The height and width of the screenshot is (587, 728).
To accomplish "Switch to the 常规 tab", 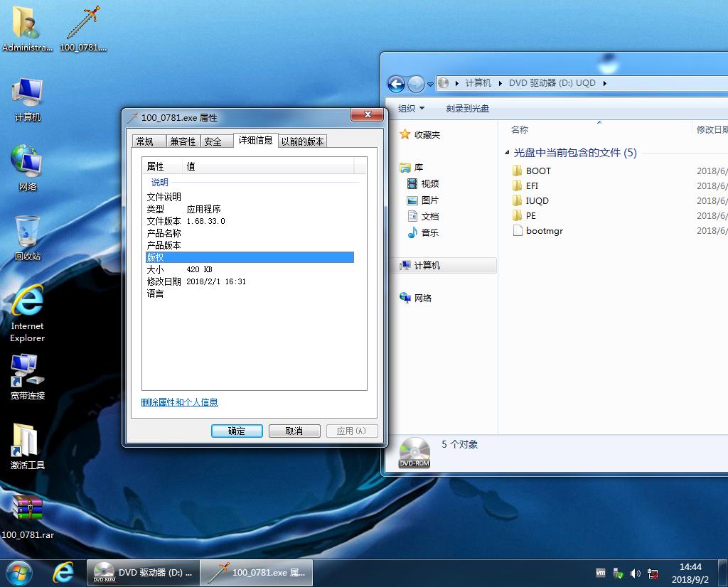I will 149,141.
